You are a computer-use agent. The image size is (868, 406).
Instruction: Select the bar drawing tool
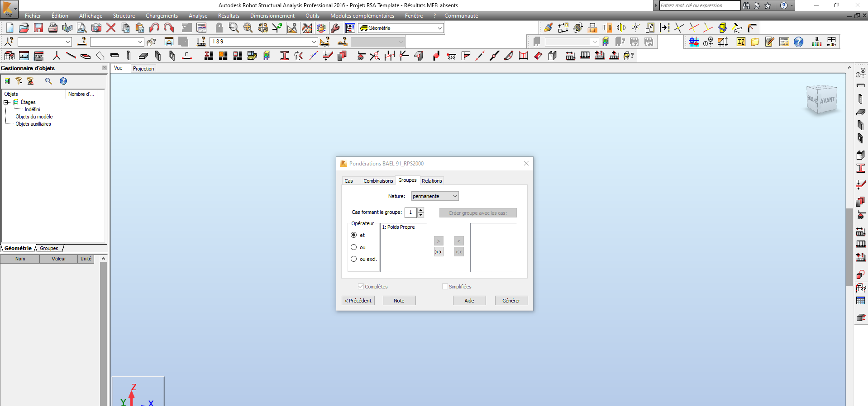(71, 56)
